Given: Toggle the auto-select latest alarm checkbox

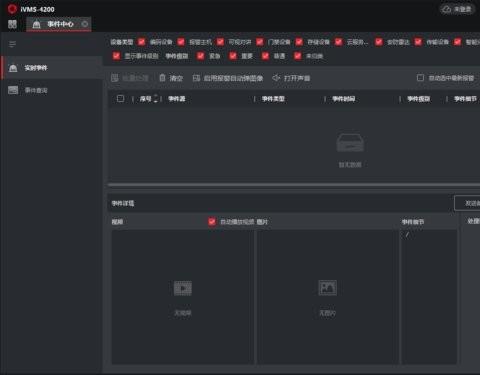Looking at the screenshot, I should tap(420, 78).
